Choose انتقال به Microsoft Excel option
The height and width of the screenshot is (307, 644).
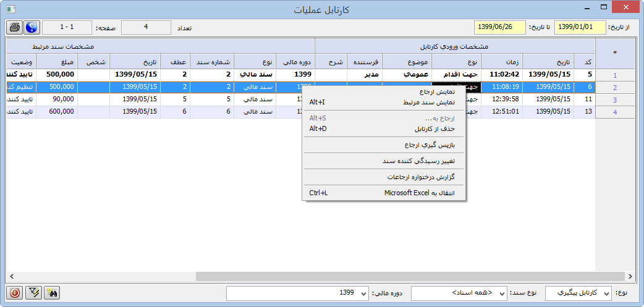tap(419, 193)
